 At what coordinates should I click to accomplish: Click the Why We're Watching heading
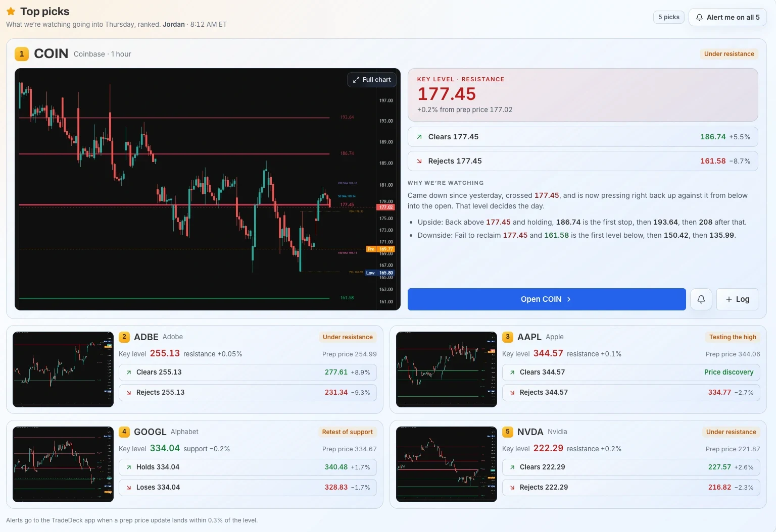pyautogui.click(x=446, y=183)
